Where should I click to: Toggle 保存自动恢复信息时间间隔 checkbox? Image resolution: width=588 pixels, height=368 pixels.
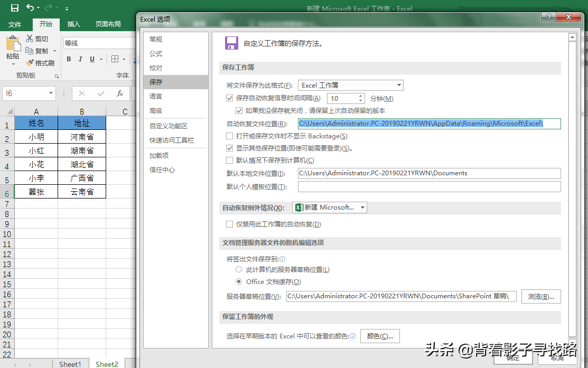[x=229, y=98]
